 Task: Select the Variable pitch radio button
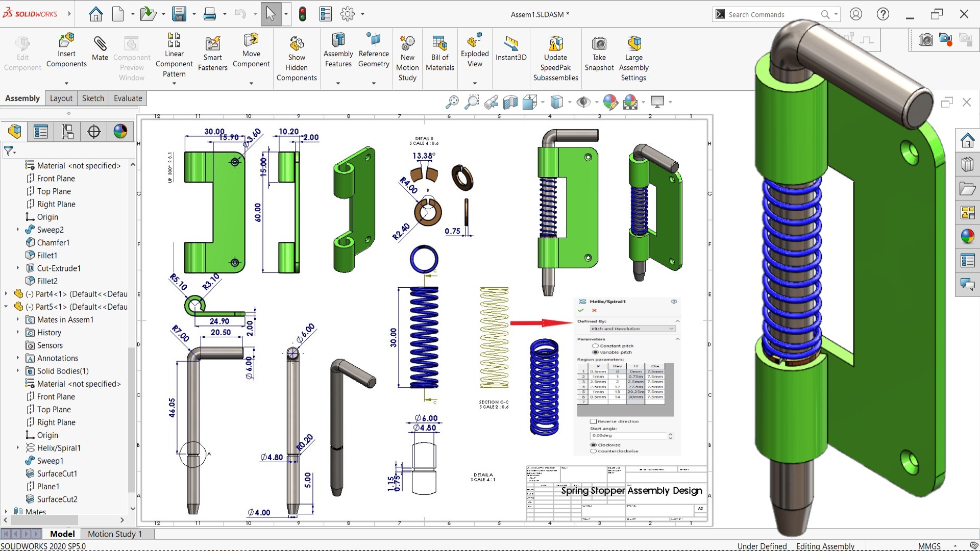pos(595,352)
